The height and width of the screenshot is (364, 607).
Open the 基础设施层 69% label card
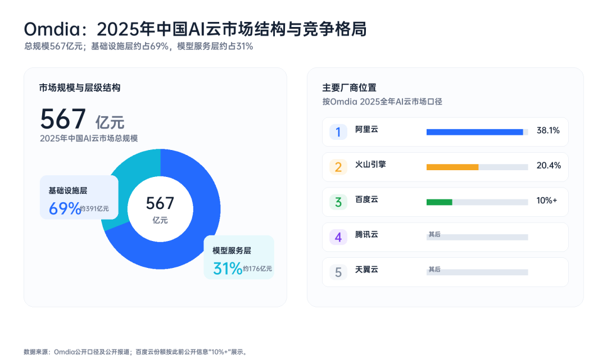pos(79,197)
